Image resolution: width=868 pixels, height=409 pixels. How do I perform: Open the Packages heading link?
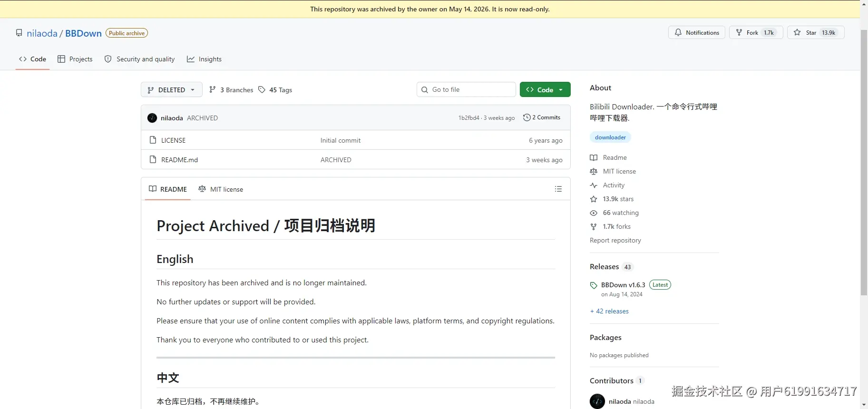[x=605, y=337]
